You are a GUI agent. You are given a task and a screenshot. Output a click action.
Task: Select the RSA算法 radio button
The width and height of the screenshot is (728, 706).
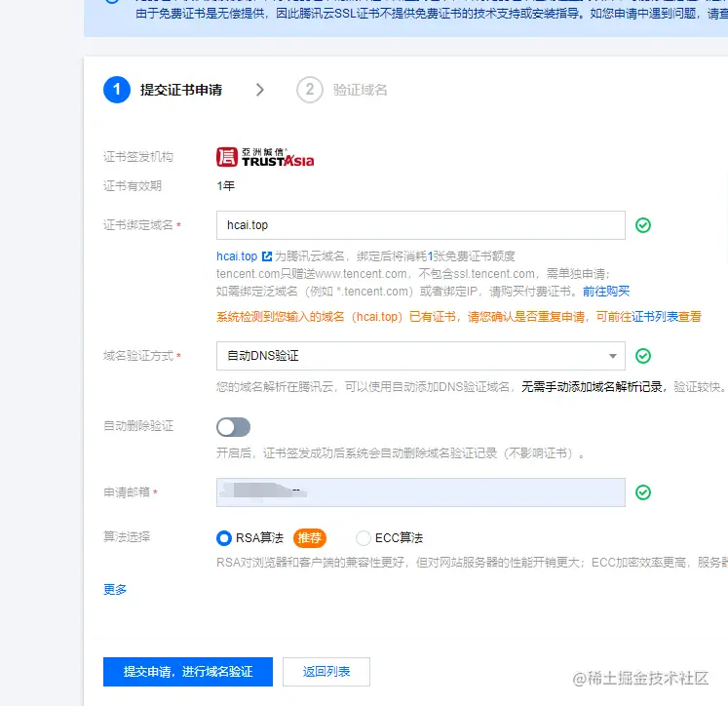[x=224, y=538]
